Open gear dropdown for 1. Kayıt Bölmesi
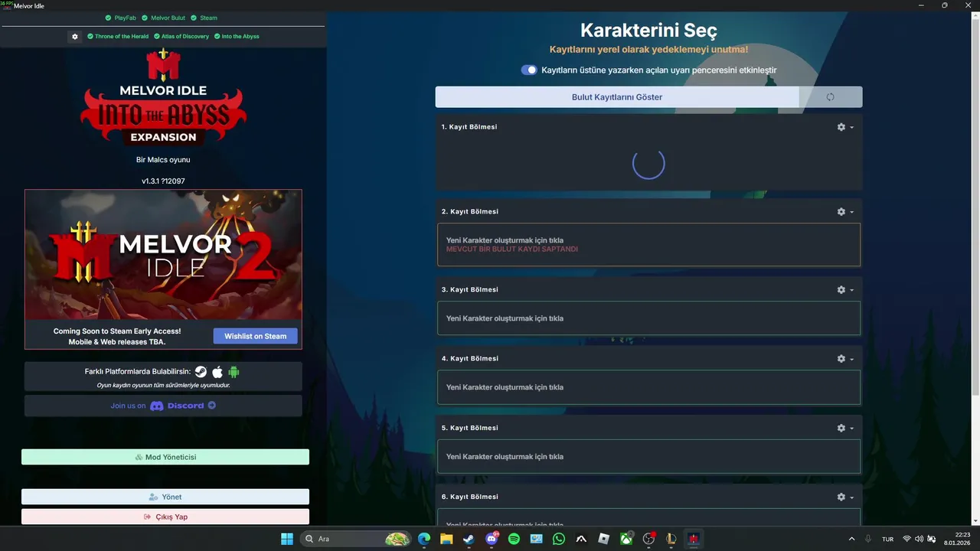The image size is (980, 551). coord(845,127)
